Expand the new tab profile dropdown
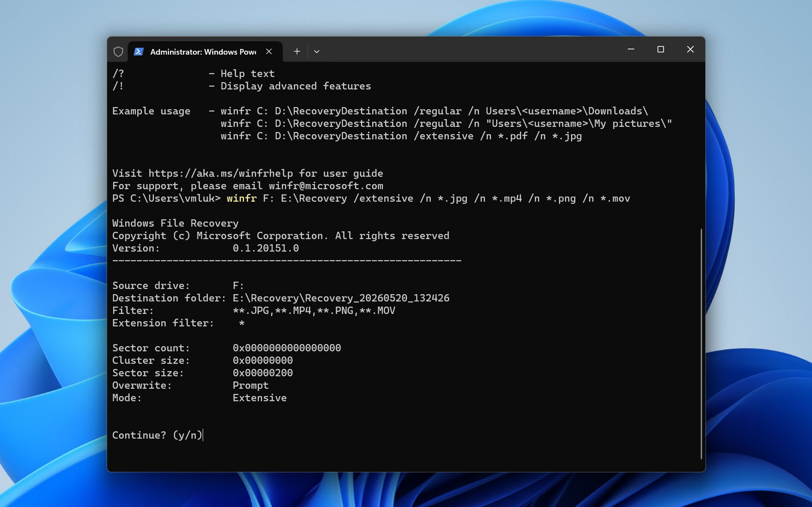The height and width of the screenshot is (507, 812). pyautogui.click(x=317, y=52)
